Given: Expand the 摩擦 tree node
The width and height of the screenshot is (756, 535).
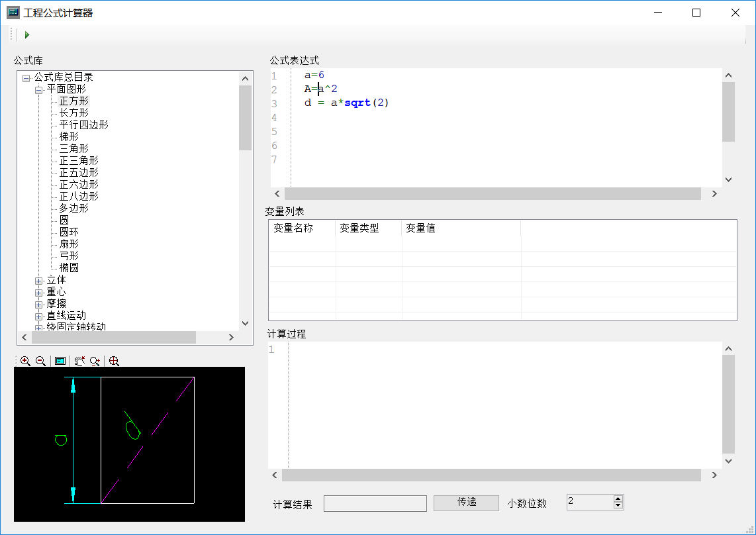Looking at the screenshot, I should 38,305.
